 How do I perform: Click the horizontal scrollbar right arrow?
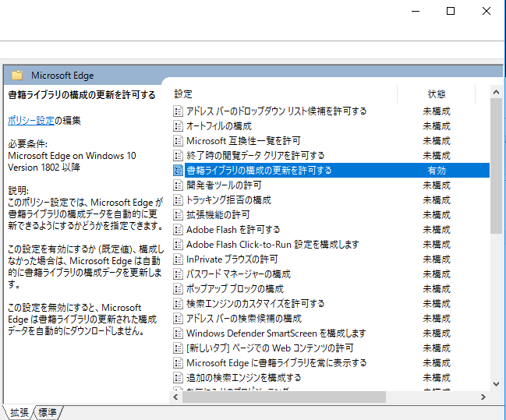pyautogui.click(x=483, y=397)
